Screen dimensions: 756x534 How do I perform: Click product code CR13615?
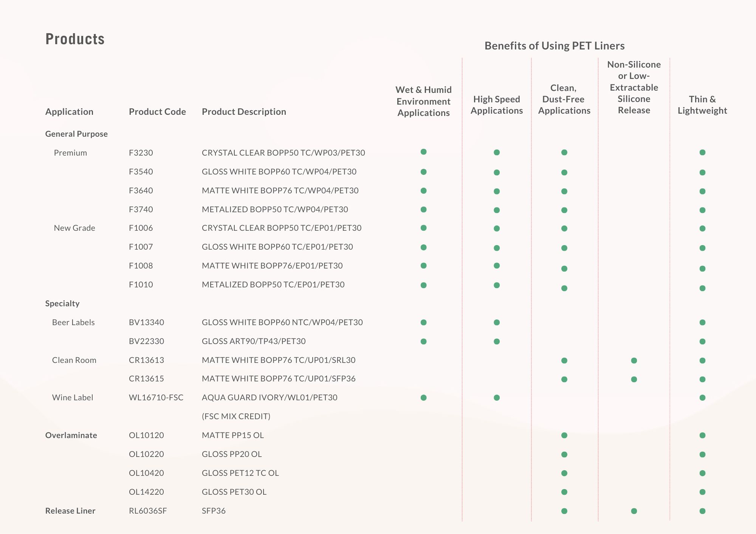click(147, 379)
